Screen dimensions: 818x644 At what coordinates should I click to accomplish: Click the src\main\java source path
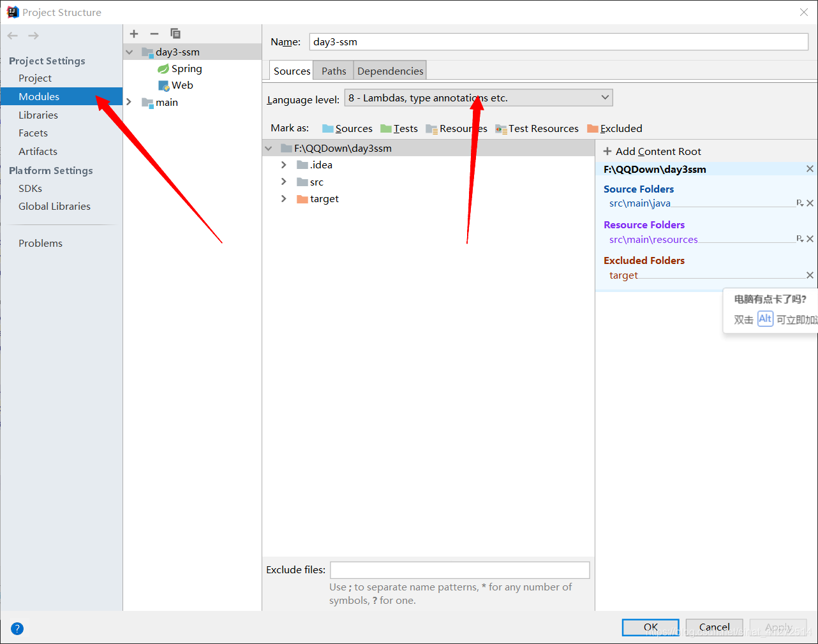tap(640, 203)
